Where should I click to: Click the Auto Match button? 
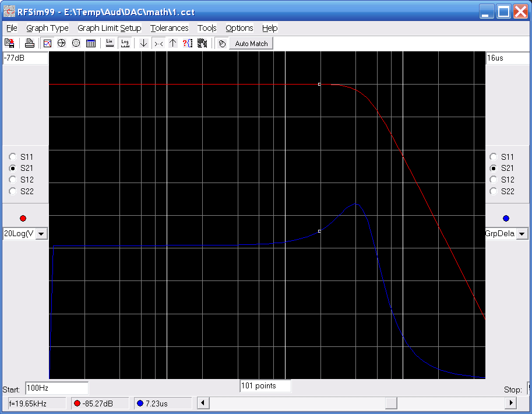click(x=251, y=44)
